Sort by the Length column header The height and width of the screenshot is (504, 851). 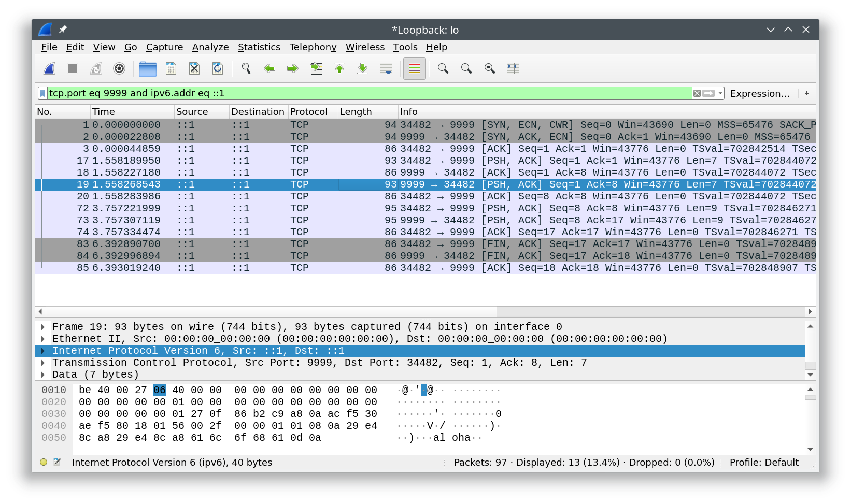click(368, 112)
